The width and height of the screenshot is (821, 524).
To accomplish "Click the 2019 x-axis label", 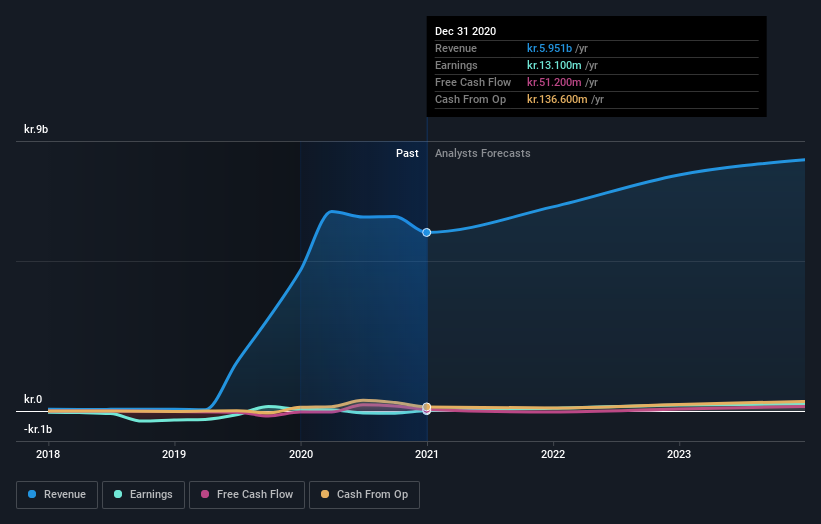I will (174, 454).
